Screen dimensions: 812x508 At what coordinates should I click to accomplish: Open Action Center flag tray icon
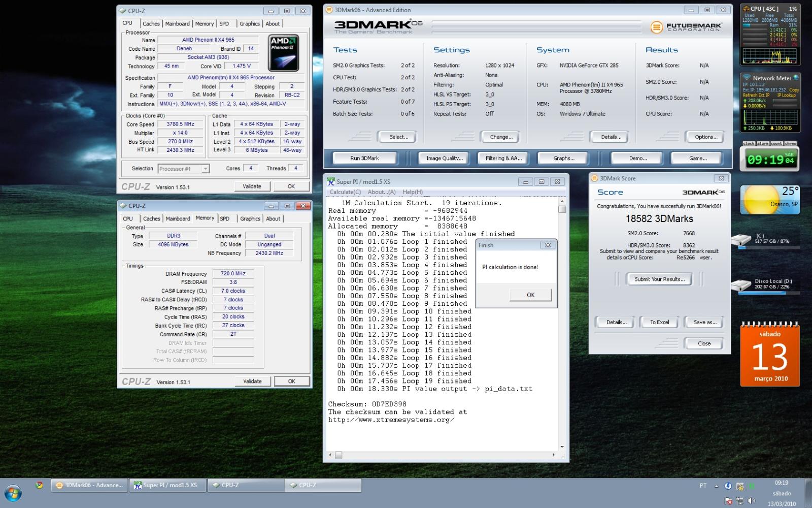[729, 501]
